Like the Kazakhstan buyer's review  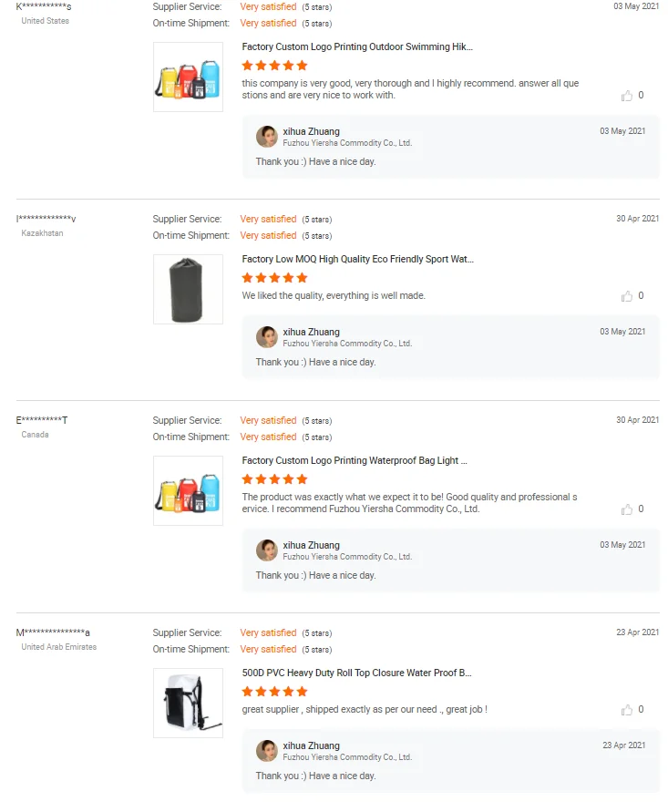point(627,296)
